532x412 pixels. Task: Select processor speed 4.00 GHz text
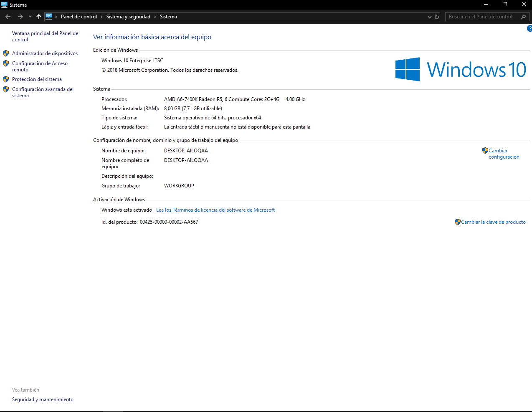[x=295, y=99]
